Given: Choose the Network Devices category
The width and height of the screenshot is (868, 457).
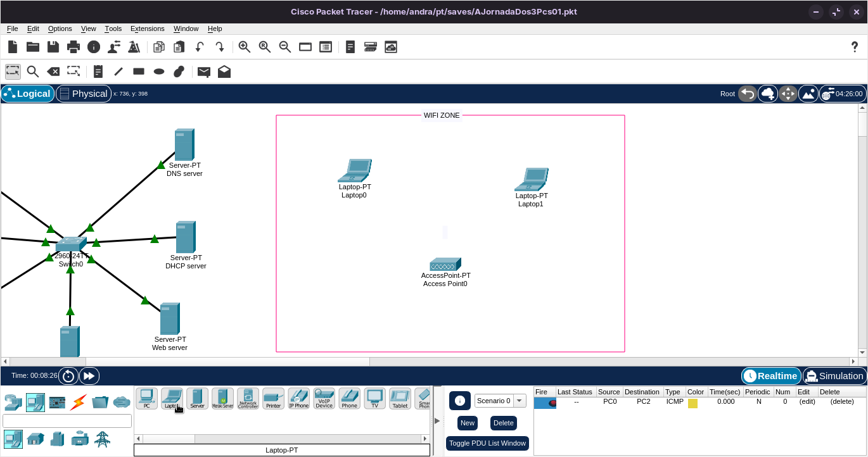Looking at the screenshot, I should [x=13, y=402].
